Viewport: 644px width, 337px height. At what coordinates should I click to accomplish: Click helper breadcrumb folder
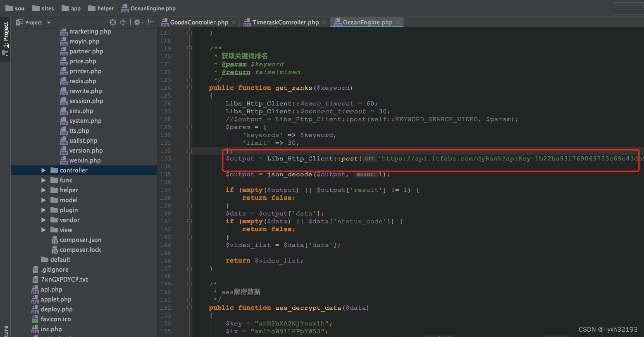click(101, 8)
